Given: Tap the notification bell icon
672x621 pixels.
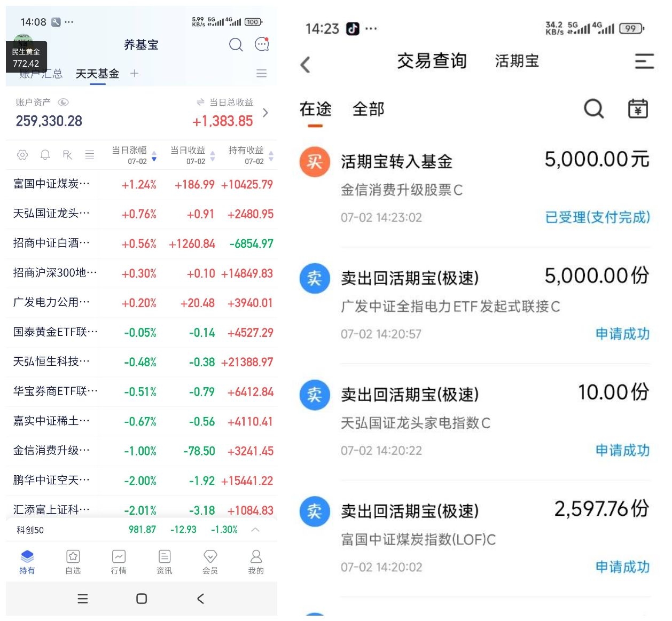Looking at the screenshot, I should [45, 155].
